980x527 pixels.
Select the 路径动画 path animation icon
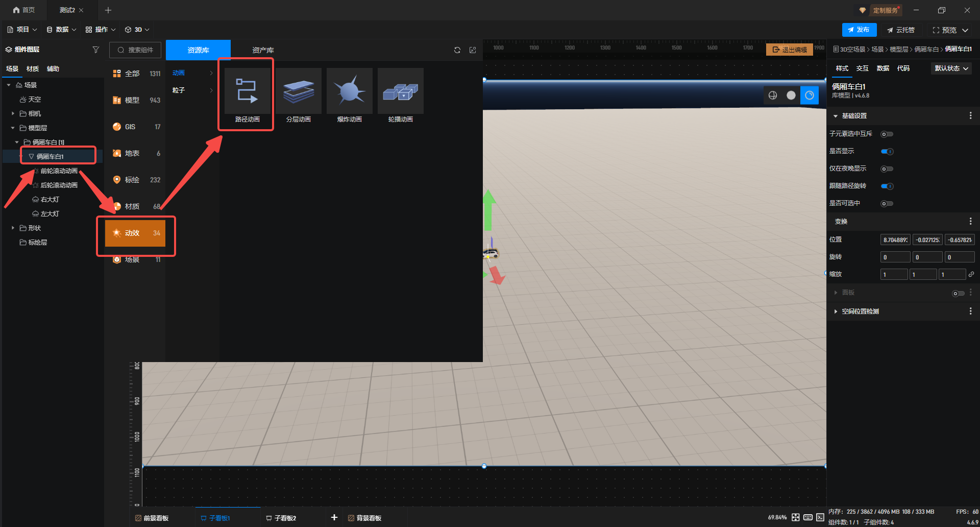point(247,91)
